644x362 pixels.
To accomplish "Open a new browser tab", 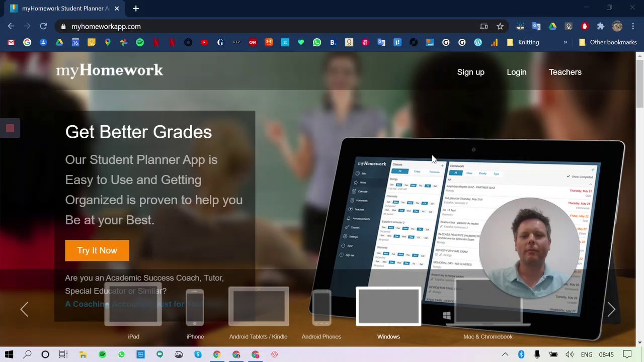I will coord(136,9).
